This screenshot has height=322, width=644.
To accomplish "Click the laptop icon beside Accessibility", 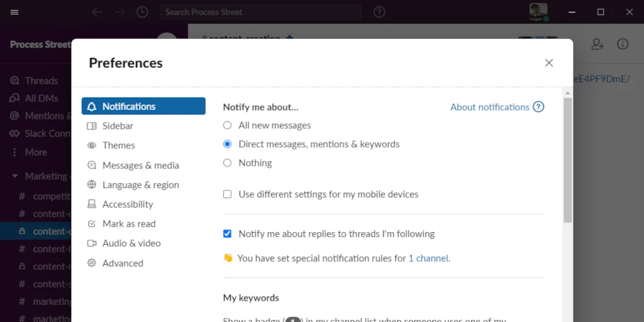I will point(92,204).
